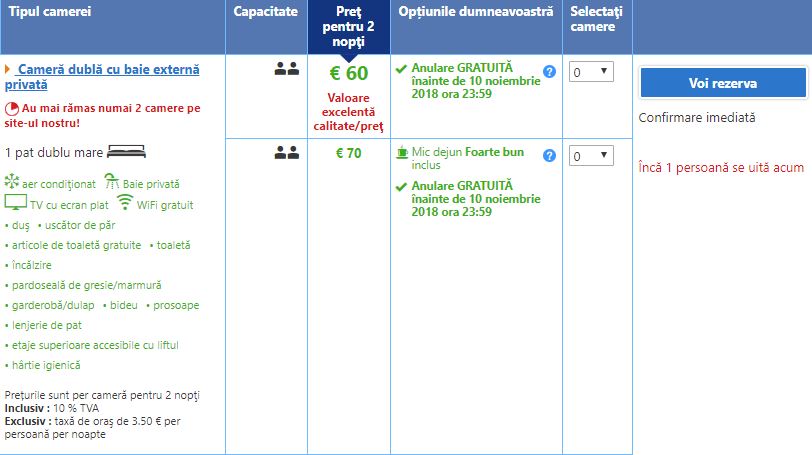Click the air conditioning snowflake icon
The width and height of the screenshot is (812, 455).
coord(12,184)
